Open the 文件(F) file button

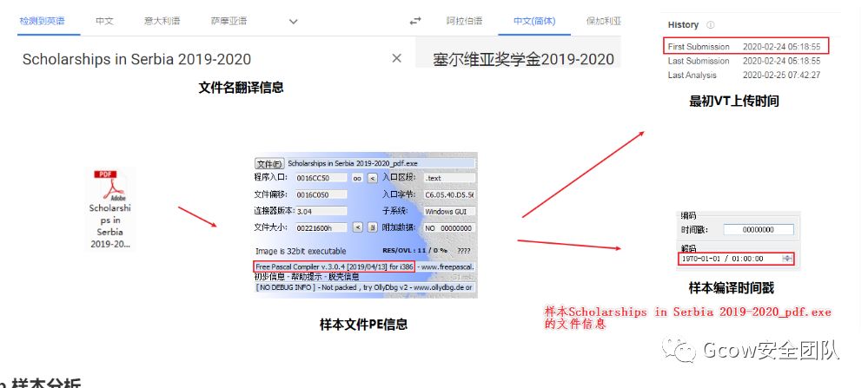pos(269,163)
